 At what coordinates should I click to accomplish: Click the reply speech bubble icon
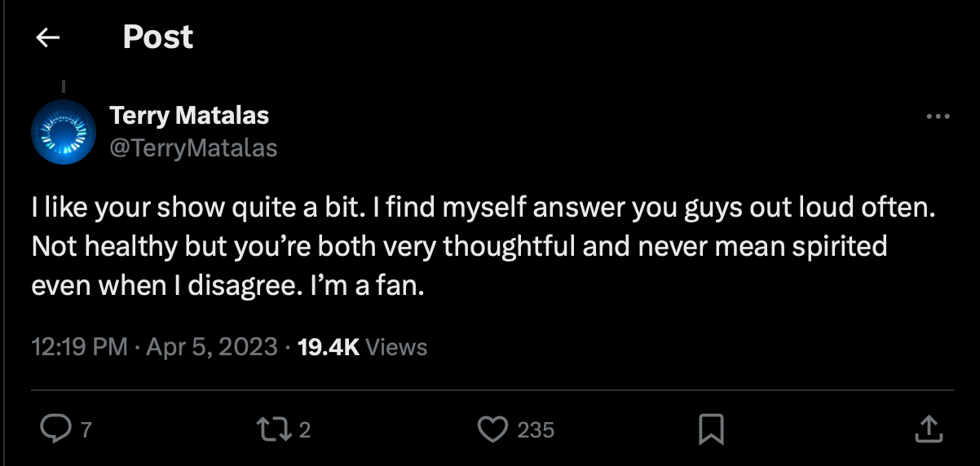[x=55, y=429]
